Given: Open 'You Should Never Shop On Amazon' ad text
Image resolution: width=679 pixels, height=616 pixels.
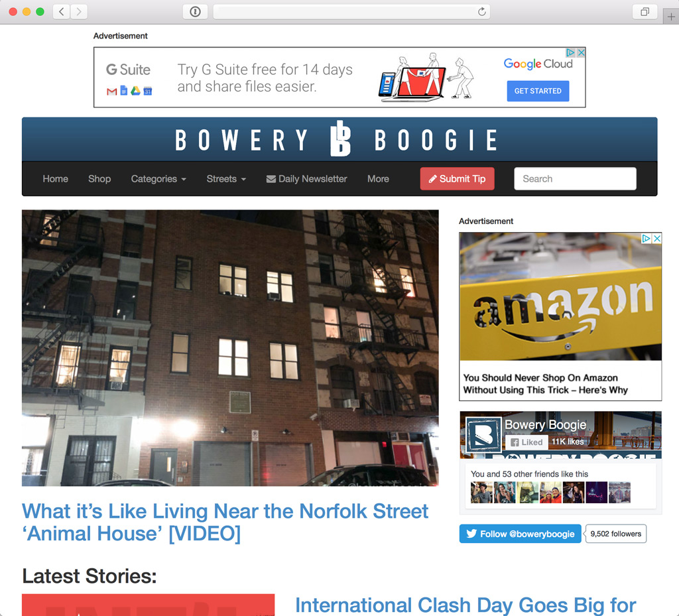Looking at the screenshot, I should 545,384.
